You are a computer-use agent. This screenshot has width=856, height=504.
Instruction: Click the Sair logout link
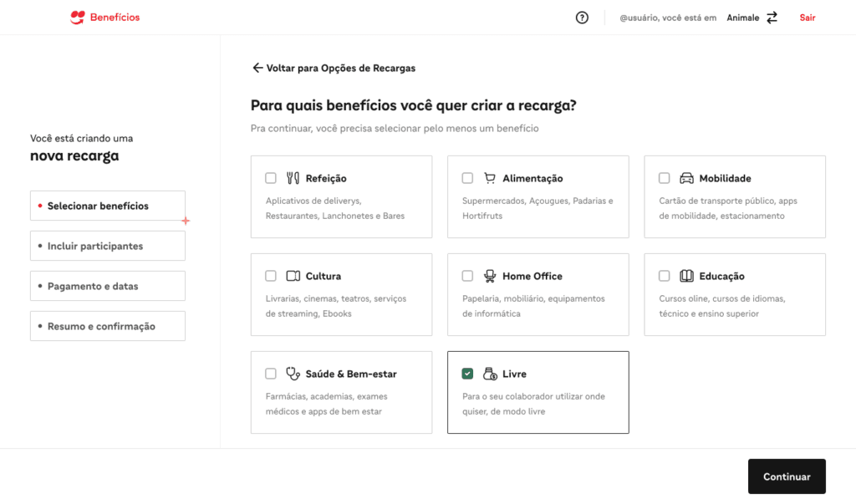[x=808, y=18]
